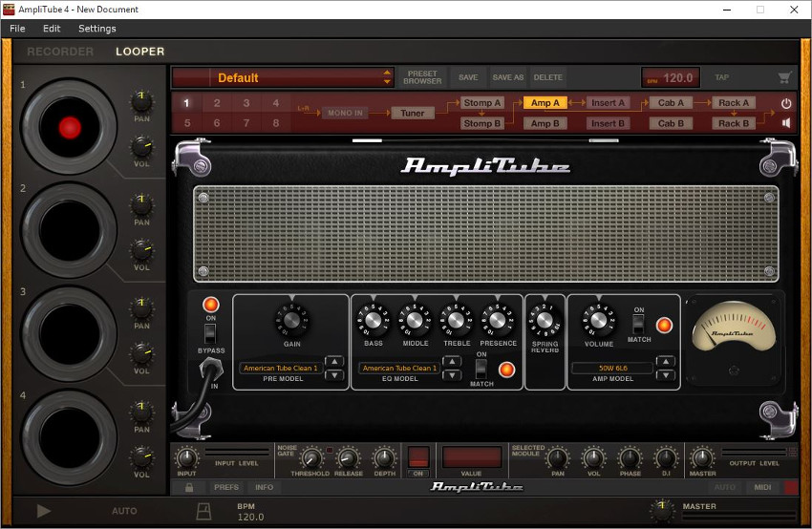Screen dimensions: 812x529
Task: Click the IN input jack on amp
Action: pyautogui.click(x=210, y=369)
